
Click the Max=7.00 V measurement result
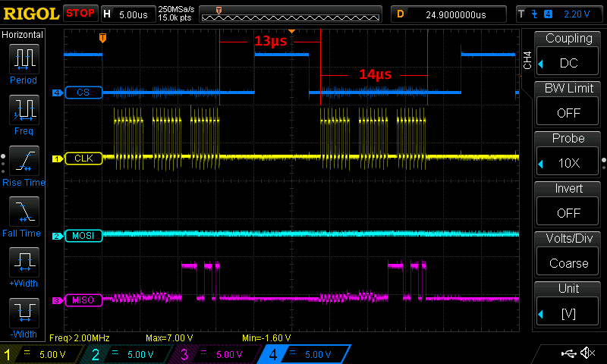point(169,337)
